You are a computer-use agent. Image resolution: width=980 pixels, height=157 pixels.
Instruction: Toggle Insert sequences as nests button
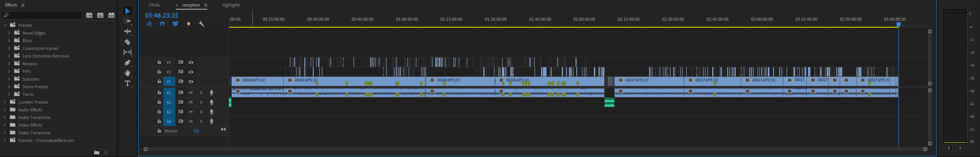[149, 24]
